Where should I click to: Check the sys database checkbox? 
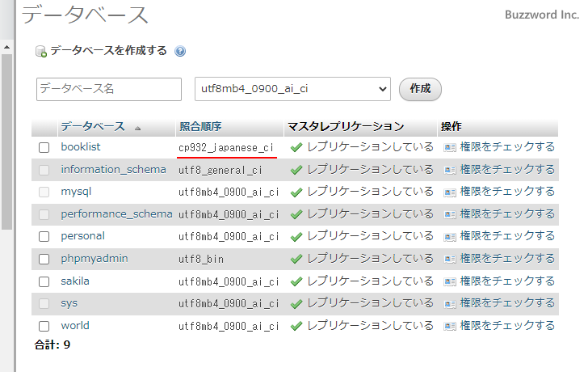click(x=44, y=304)
